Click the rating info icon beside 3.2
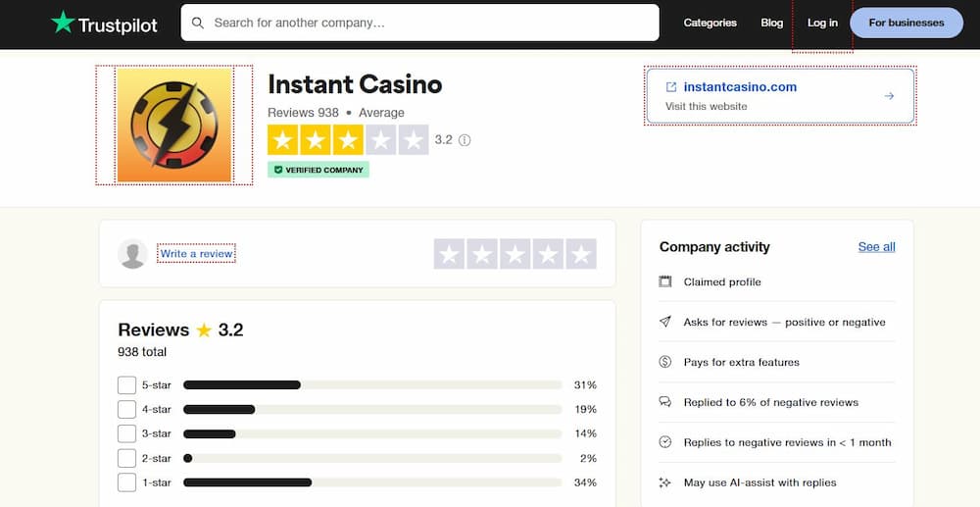Viewport: 980px width, 507px height. click(465, 140)
